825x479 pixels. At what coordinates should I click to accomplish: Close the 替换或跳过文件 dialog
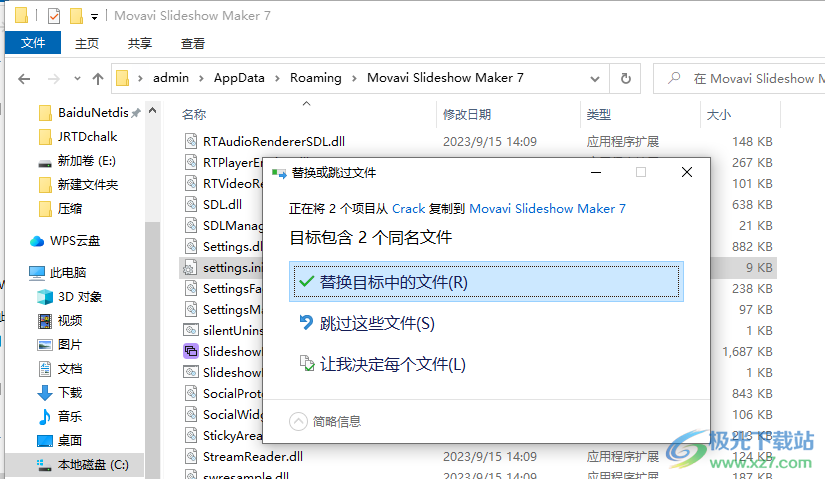pyautogui.click(x=687, y=172)
